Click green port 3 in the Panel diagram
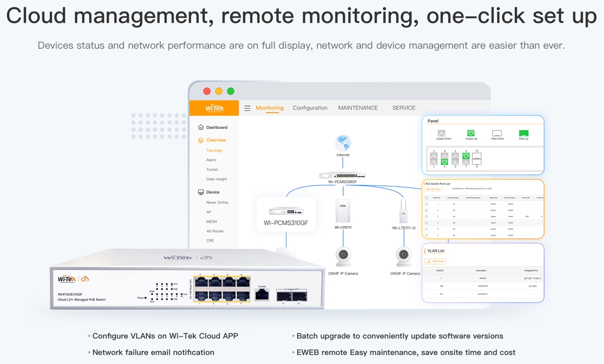The height and width of the screenshot is (364, 604). (x=444, y=162)
